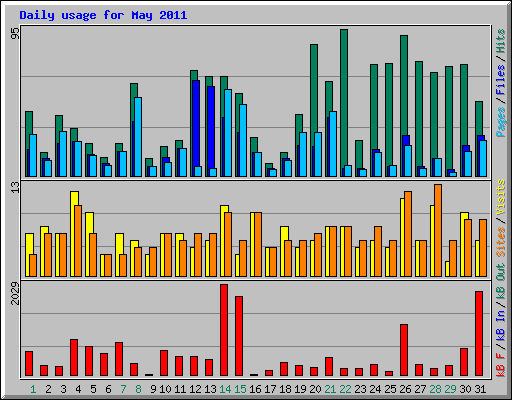Click day label 15 on the axis

point(240,389)
